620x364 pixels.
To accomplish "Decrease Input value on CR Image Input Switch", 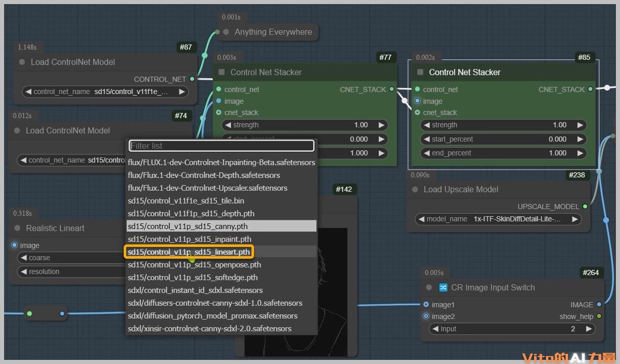I will 435,329.
